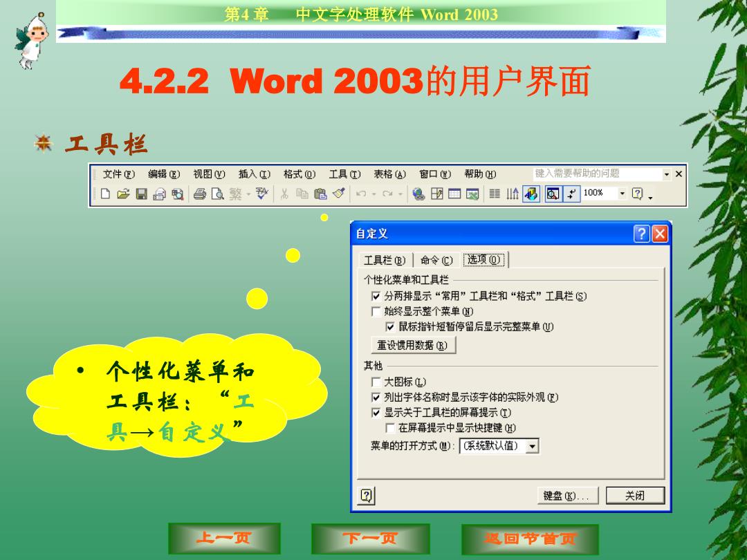The width and height of the screenshot is (747, 560).
Task: Click the Word Help toolbar icon
Action: coord(638,194)
